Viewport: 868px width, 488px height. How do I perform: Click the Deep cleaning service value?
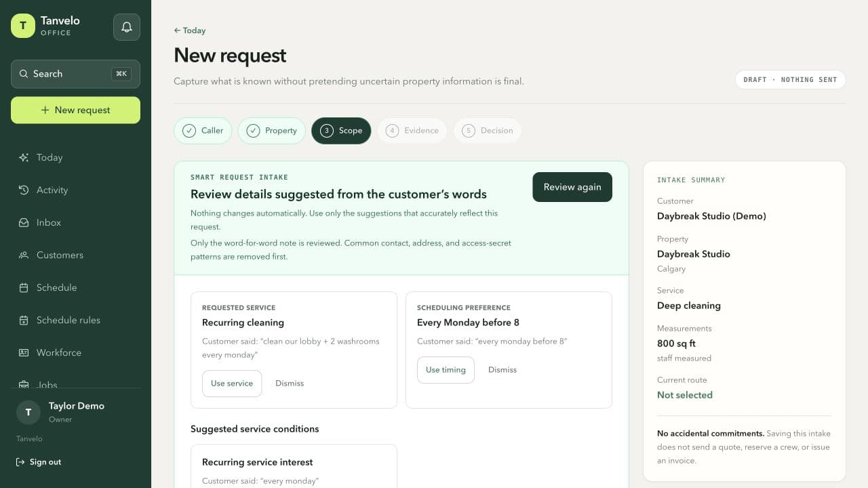pos(689,306)
